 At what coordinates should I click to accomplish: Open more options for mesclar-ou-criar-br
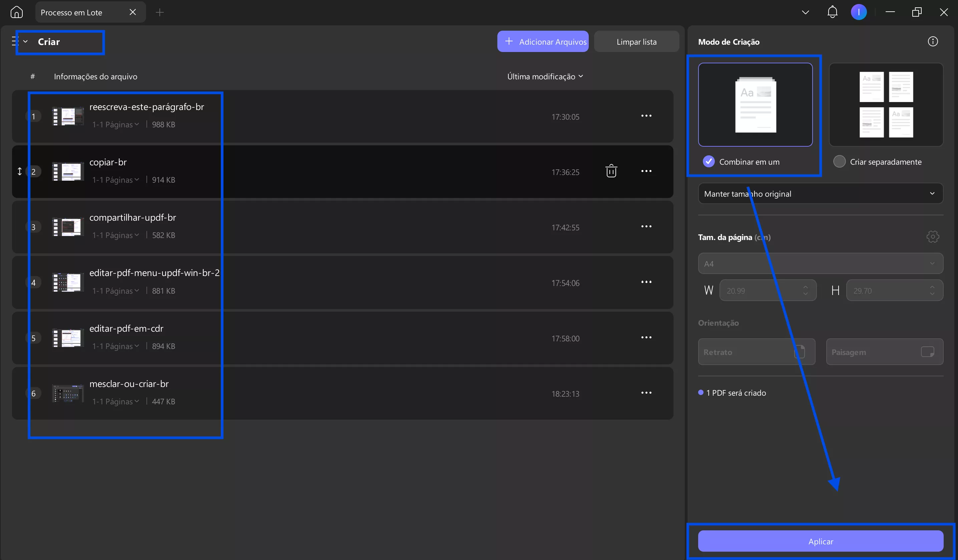[646, 393]
